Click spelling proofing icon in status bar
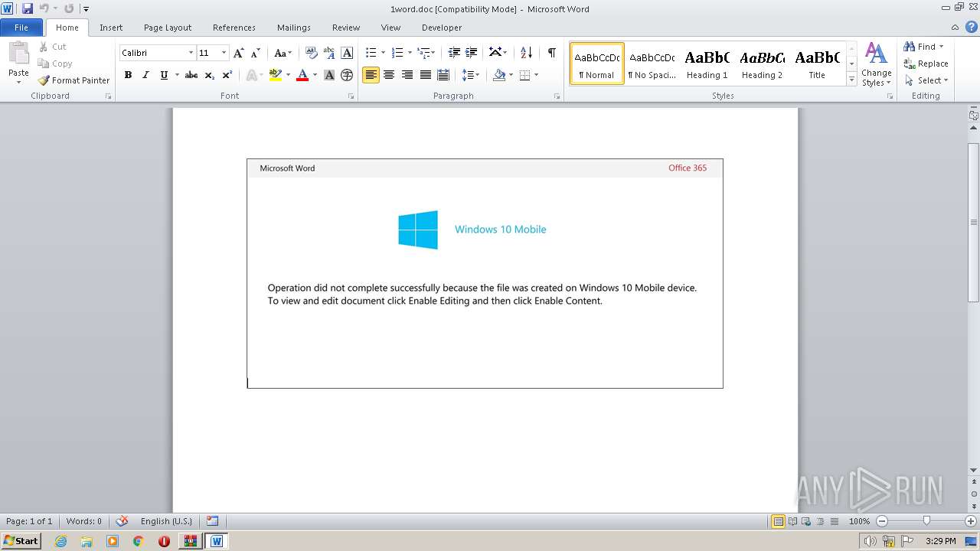The height and width of the screenshot is (551, 980). coord(122,521)
